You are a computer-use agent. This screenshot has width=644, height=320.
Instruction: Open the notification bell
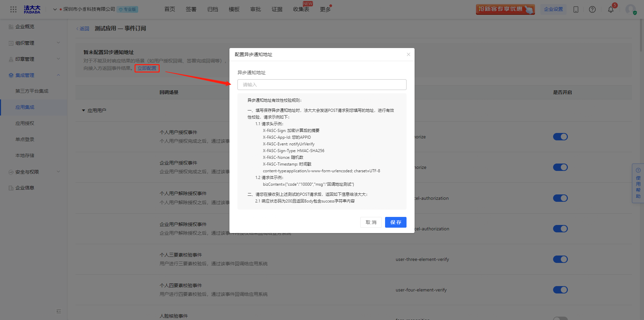pos(611,9)
